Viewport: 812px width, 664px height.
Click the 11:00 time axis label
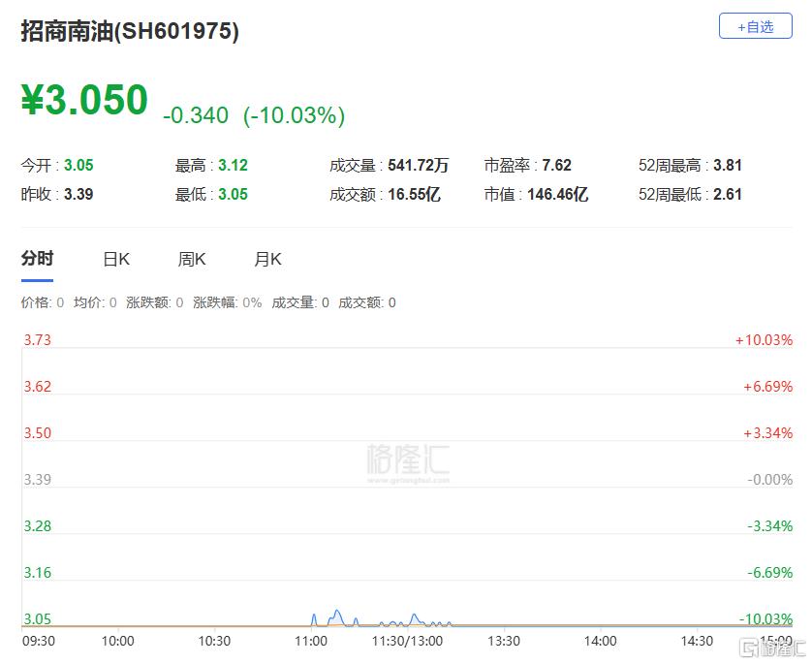pos(311,641)
